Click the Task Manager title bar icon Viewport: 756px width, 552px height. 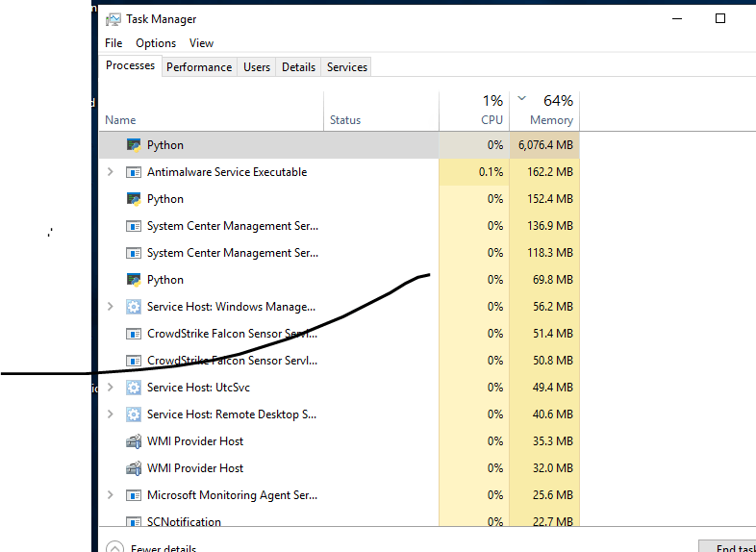tap(113, 19)
